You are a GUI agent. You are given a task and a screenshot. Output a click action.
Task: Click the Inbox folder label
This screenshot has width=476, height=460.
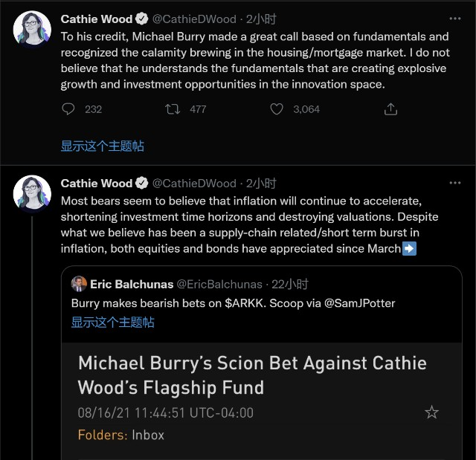(148, 435)
